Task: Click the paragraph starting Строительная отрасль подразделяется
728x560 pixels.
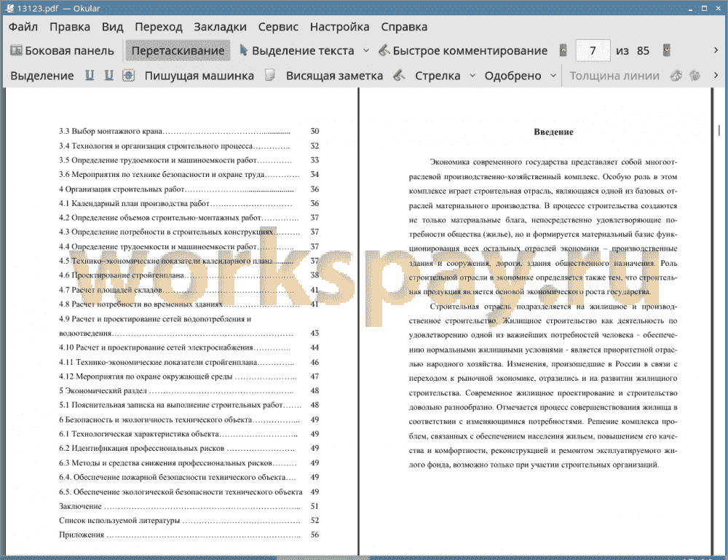Action: (543, 385)
